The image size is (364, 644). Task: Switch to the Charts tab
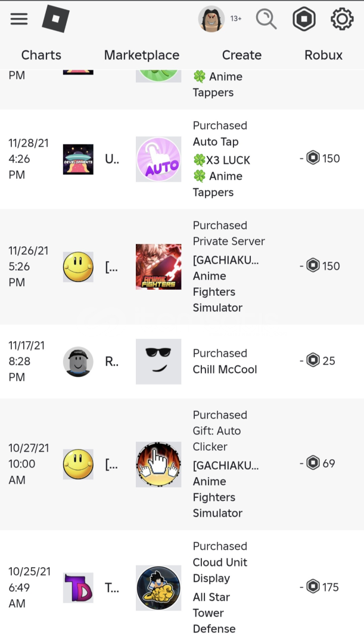click(x=41, y=55)
